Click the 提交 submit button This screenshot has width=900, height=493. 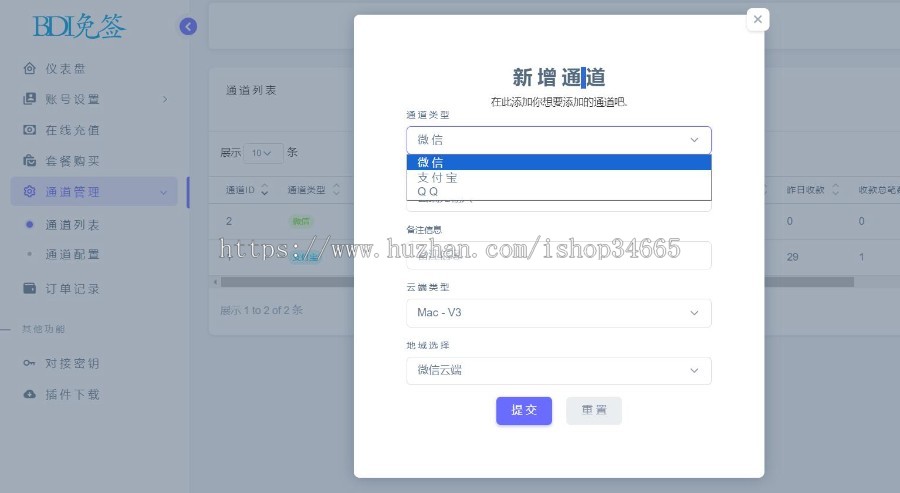point(524,411)
